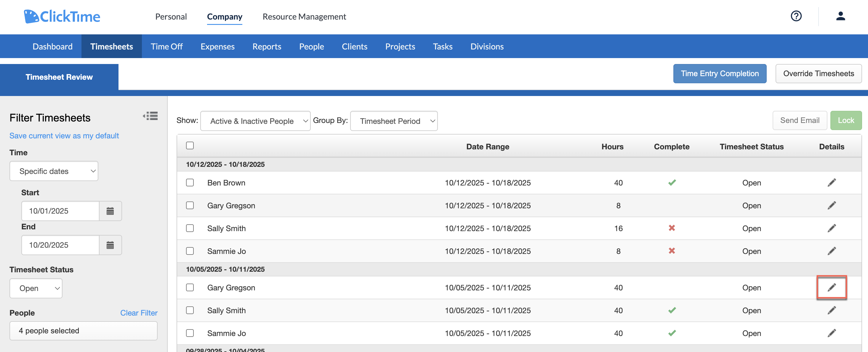Check Sammie Jo's 10/12 timesheet row

(190, 251)
